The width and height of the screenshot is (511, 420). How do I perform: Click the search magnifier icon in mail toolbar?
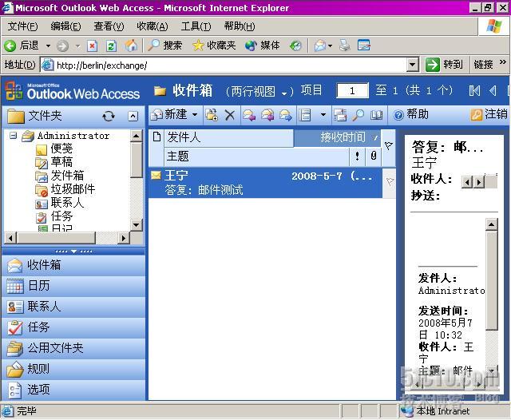pyautogui.click(x=358, y=115)
